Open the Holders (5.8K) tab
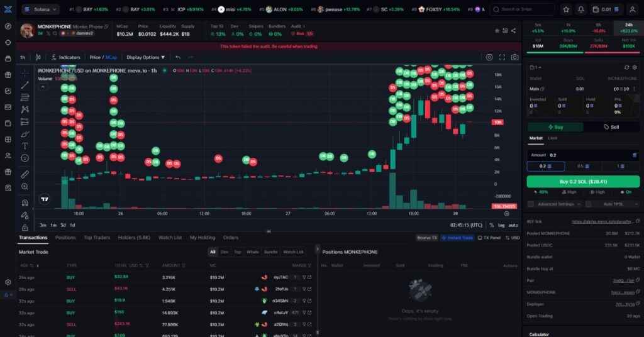The image size is (644, 337). pos(135,238)
